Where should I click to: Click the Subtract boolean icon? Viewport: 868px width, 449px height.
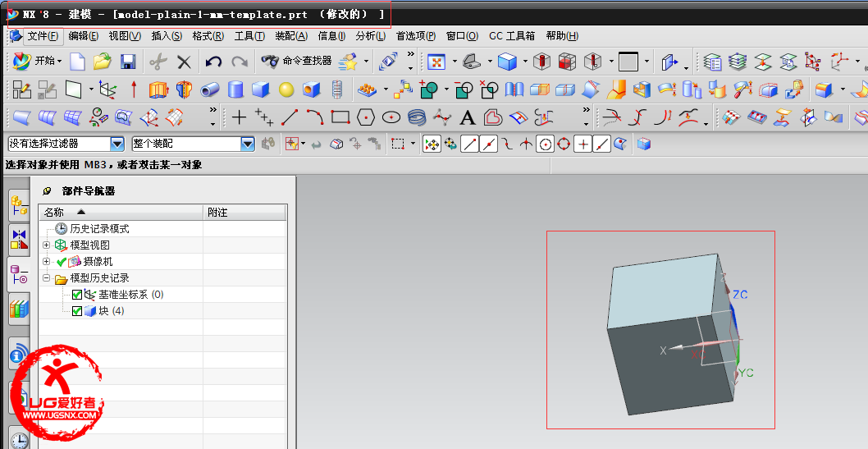(x=464, y=89)
